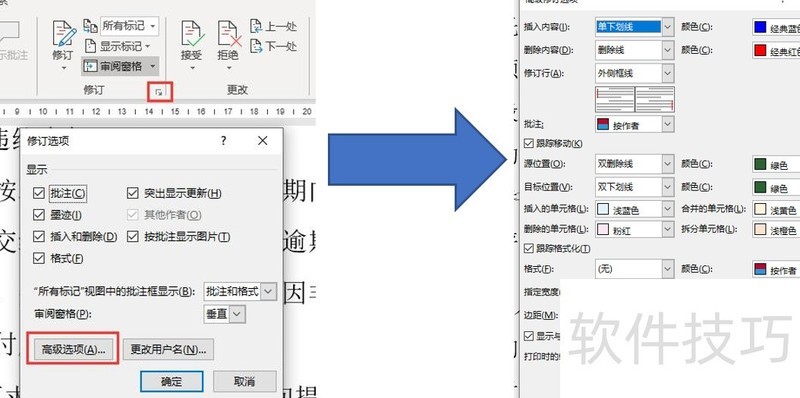Click the 审阅窗格 reviewing pane icon
Screen dimensions: 800x398
[90, 66]
